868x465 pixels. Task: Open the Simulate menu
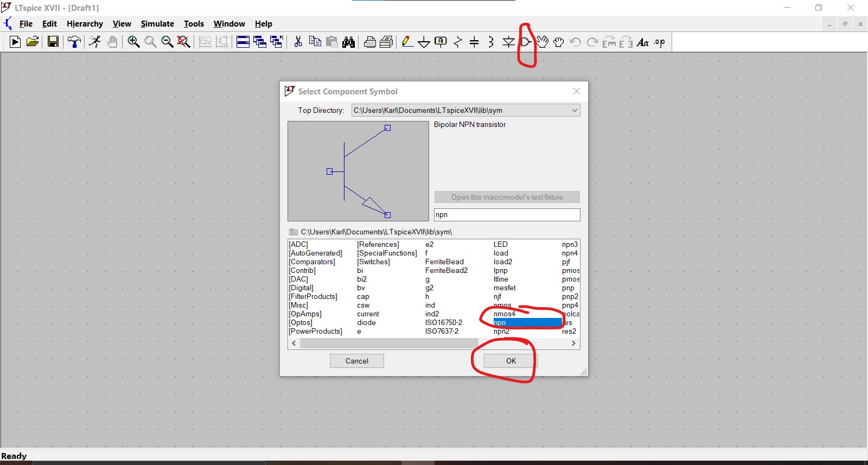[157, 24]
